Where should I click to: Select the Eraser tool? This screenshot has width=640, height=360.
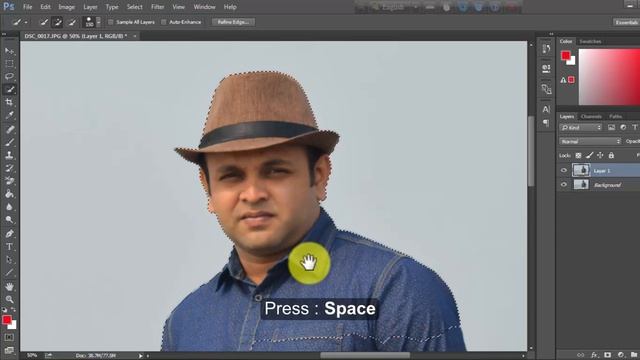click(9, 181)
